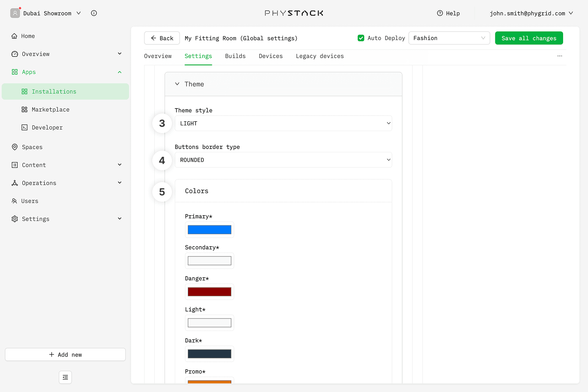Click Save all changes

[529, 38]
